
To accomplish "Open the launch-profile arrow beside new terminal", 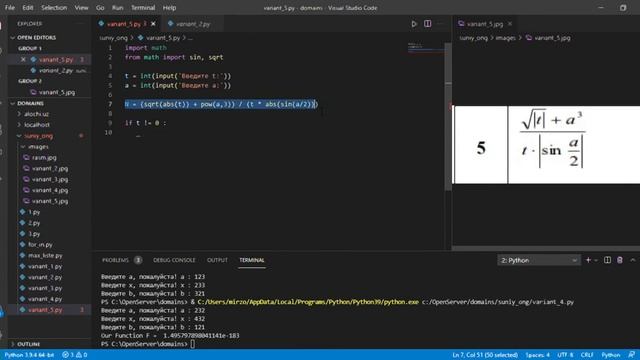I will click(596, 260).
